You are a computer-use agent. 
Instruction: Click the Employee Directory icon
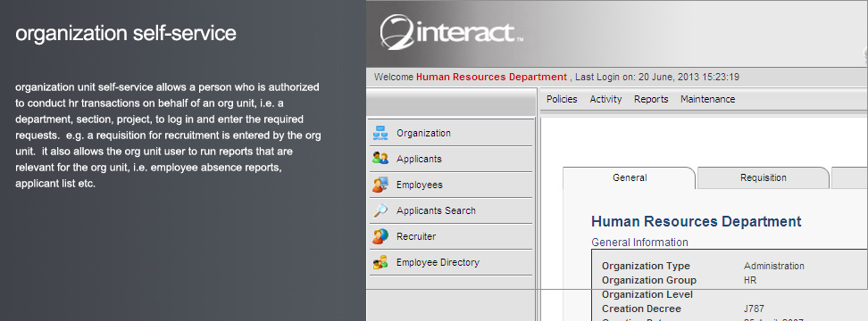coord(380,262)
